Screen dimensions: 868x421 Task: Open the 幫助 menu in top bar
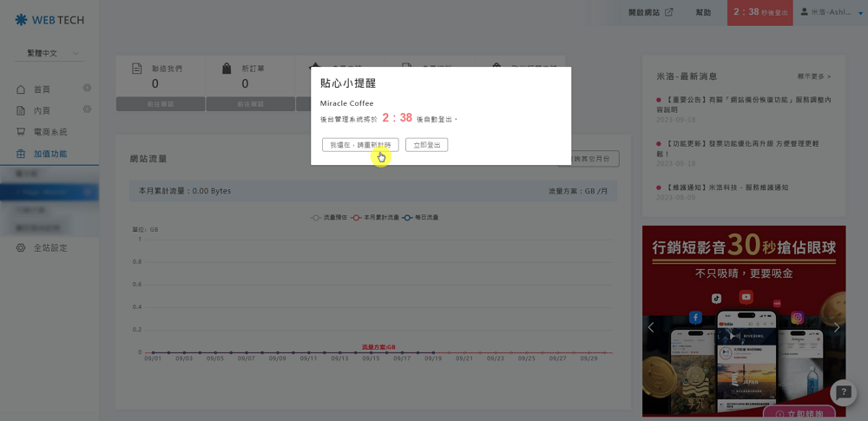point(703,13)
